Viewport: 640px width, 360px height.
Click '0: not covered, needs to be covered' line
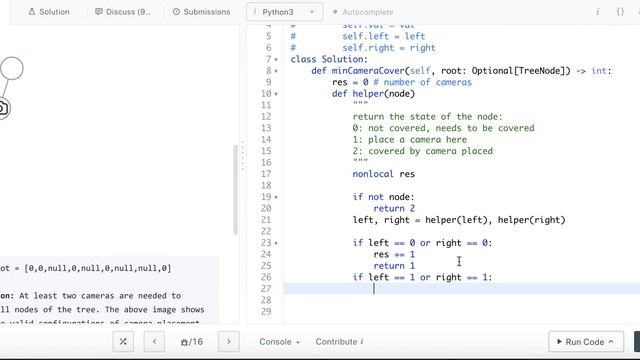click(x=443, y=128)
